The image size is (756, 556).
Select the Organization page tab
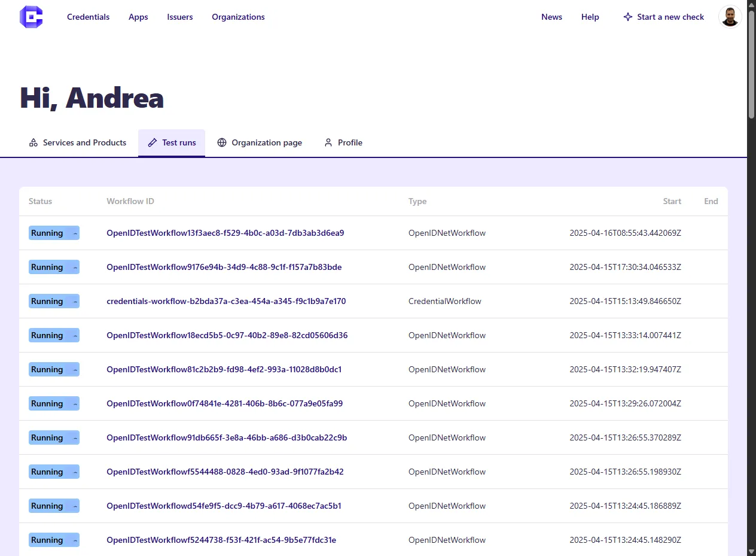pos(260,143)
